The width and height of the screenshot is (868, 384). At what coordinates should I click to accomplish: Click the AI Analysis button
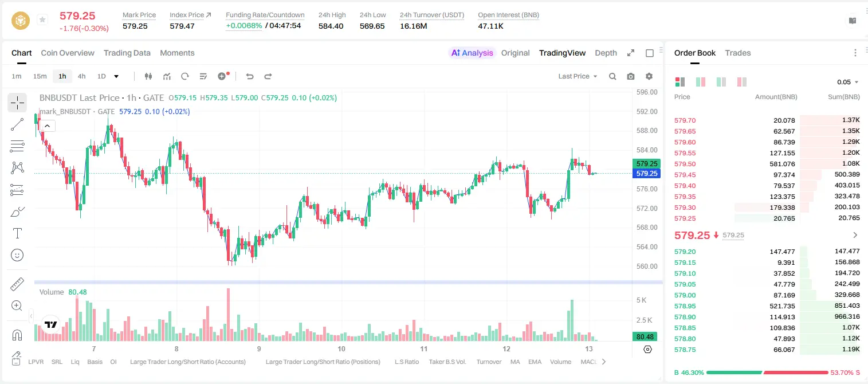click(x=472, y=53)
